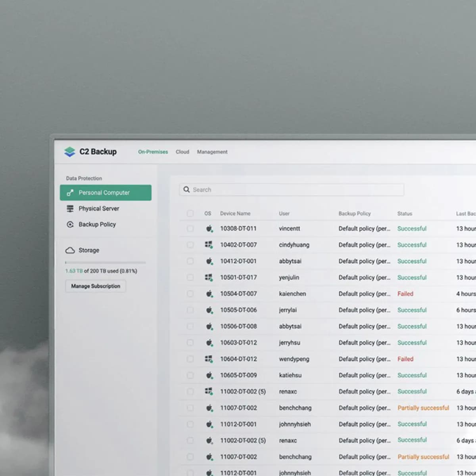Click user yenjulin
Image resolution: width=476 pixels, height=476 pixels.
coord(289,277)
